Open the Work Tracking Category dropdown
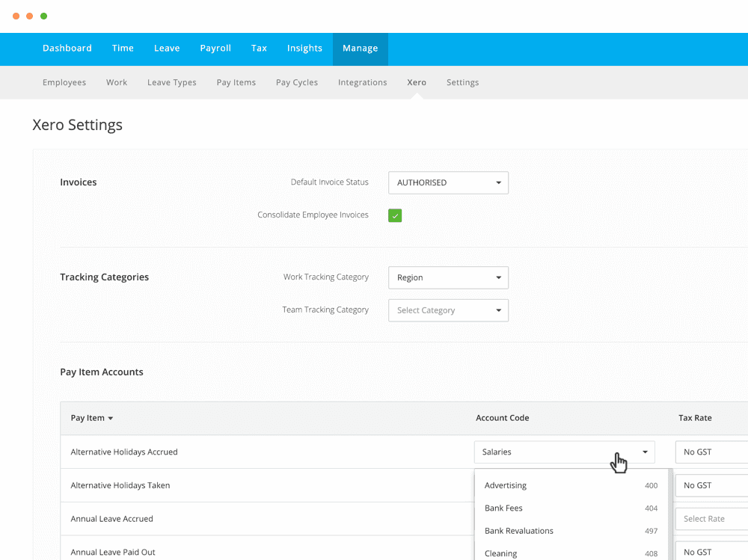Image resolution: width=748 pixels, height=560 pixels. coord(447,277)
